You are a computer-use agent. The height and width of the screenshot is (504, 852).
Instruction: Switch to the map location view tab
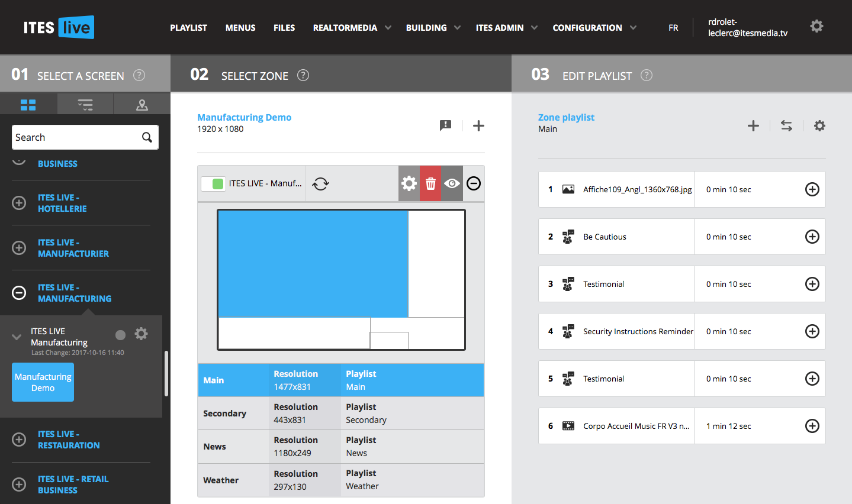(x=142, y=105)
